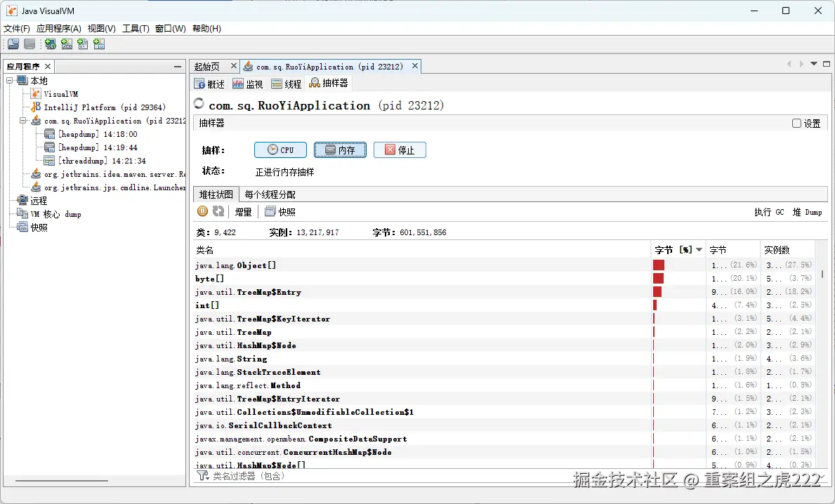Enable the 设置 checkbox
The width and height of the screenshot is (835, 504).
pos(796,123)
